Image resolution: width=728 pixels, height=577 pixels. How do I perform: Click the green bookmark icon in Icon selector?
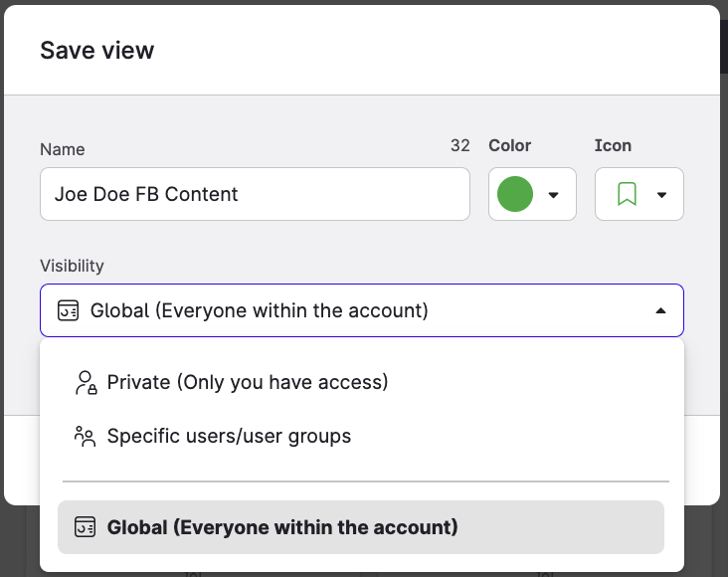[627, 194]
